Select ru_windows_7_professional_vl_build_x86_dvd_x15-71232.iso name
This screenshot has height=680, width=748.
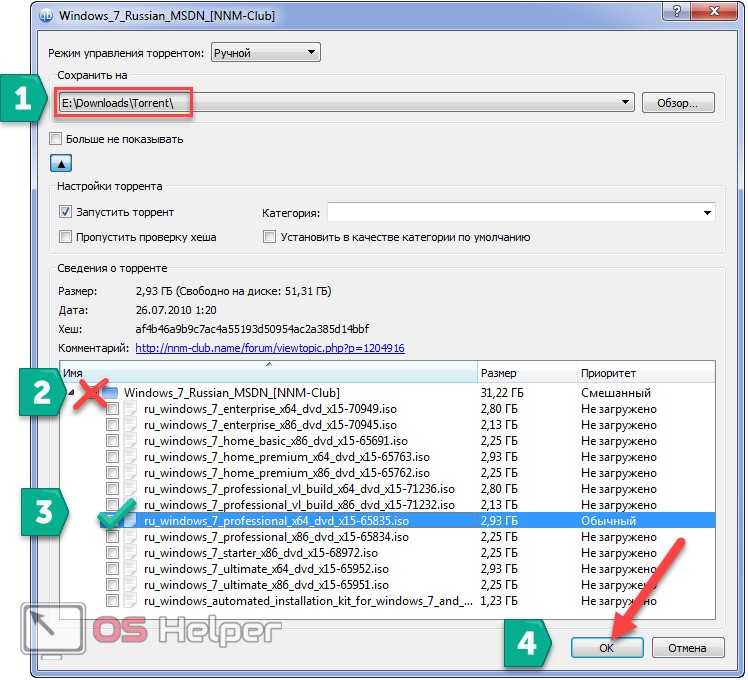(299, 505)
